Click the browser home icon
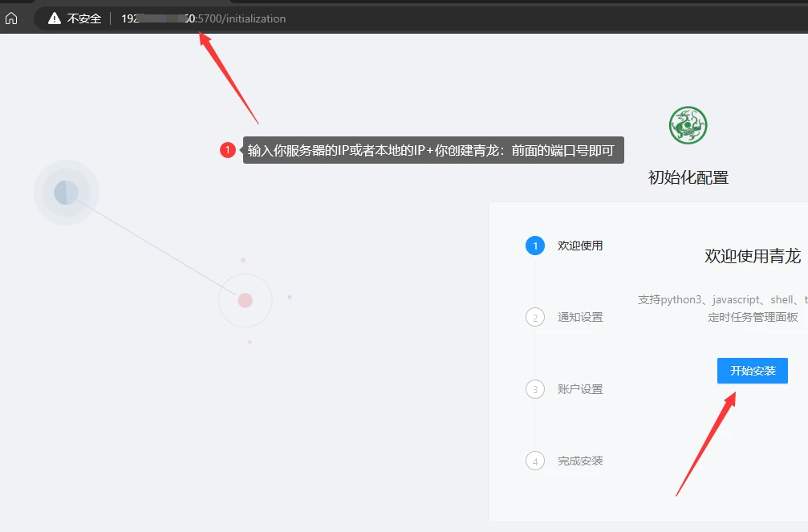The image size is (808, 532). [x=11, y=18]
